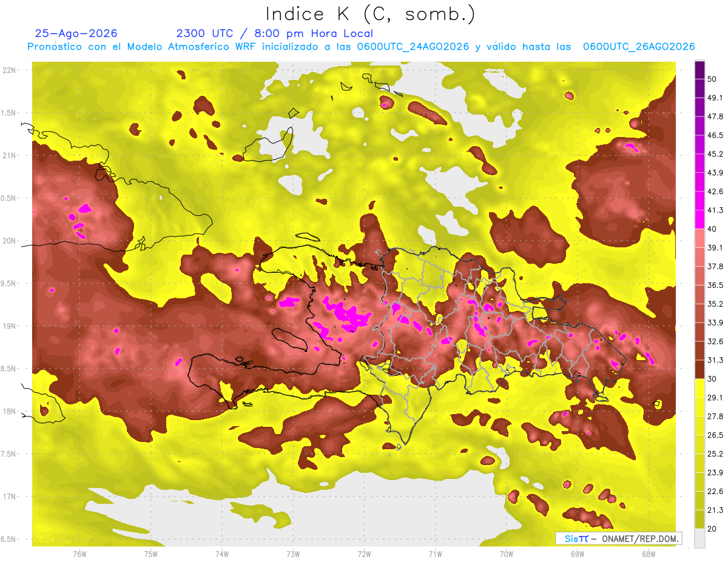Click the colorbar value "29.1"
Viewport: 728px width, 562px height.
[715, 398]
